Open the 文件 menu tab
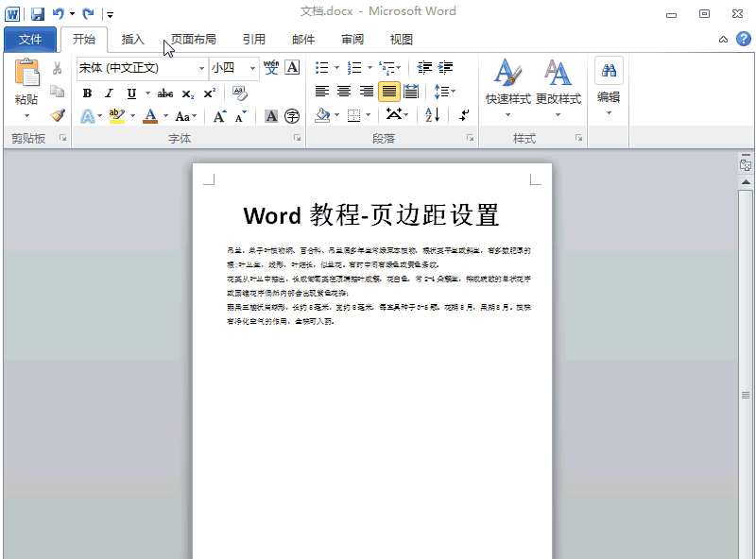The image size is (756, 559). click(x=30, y=39)
